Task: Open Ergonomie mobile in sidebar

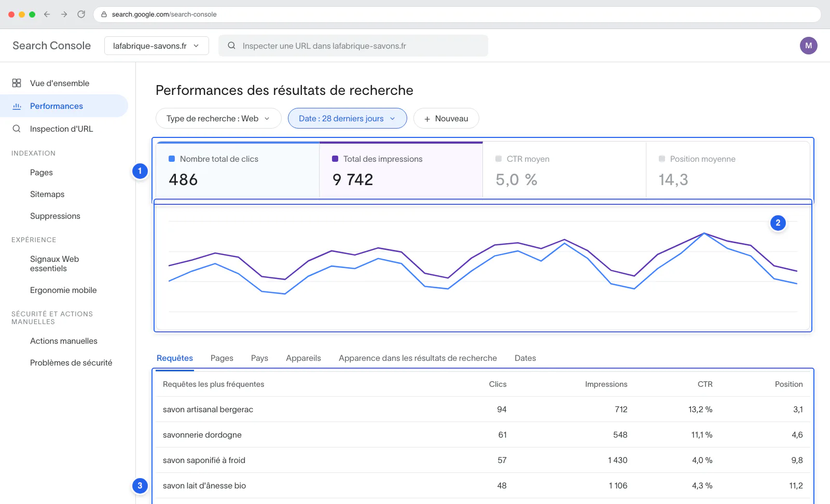Action: [63, 290]
